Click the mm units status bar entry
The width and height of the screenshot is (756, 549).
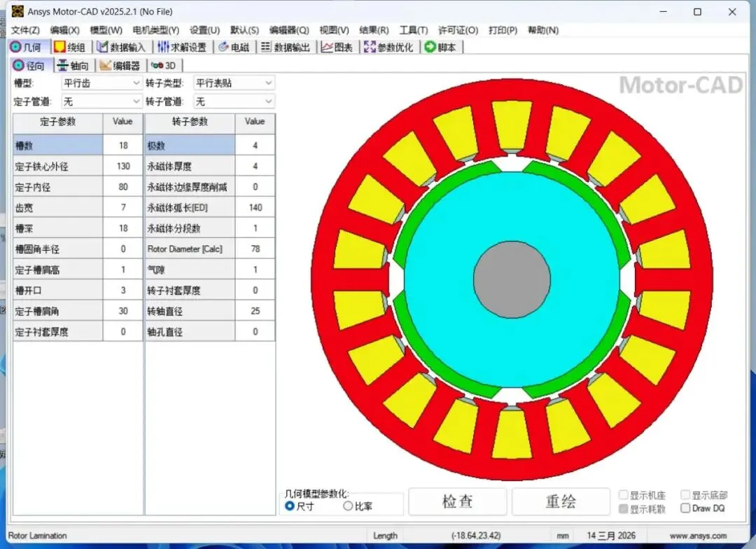pyautogui.click(x=563, y=536)
